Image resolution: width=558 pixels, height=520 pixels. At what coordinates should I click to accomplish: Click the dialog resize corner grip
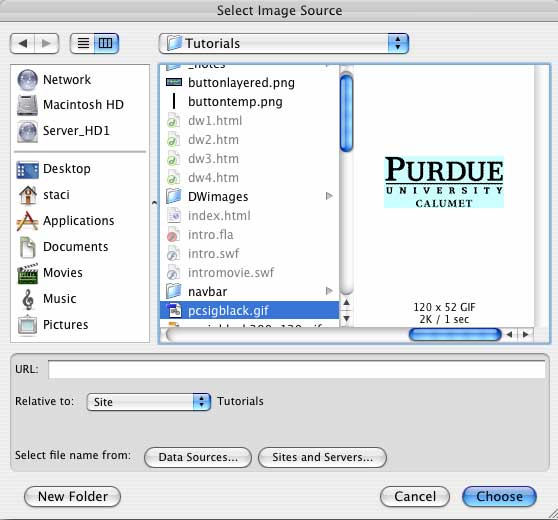click(x=553, y=515)
